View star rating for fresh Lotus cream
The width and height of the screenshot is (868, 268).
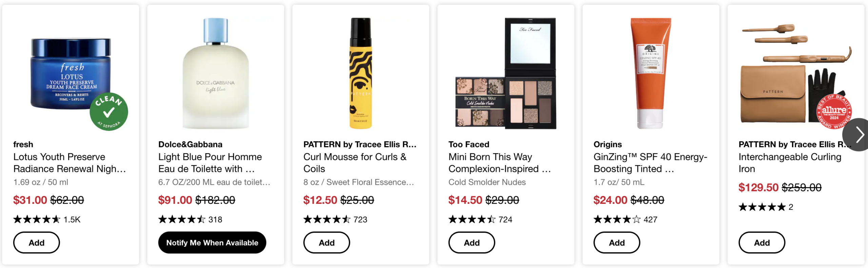[x=37, y=219]
